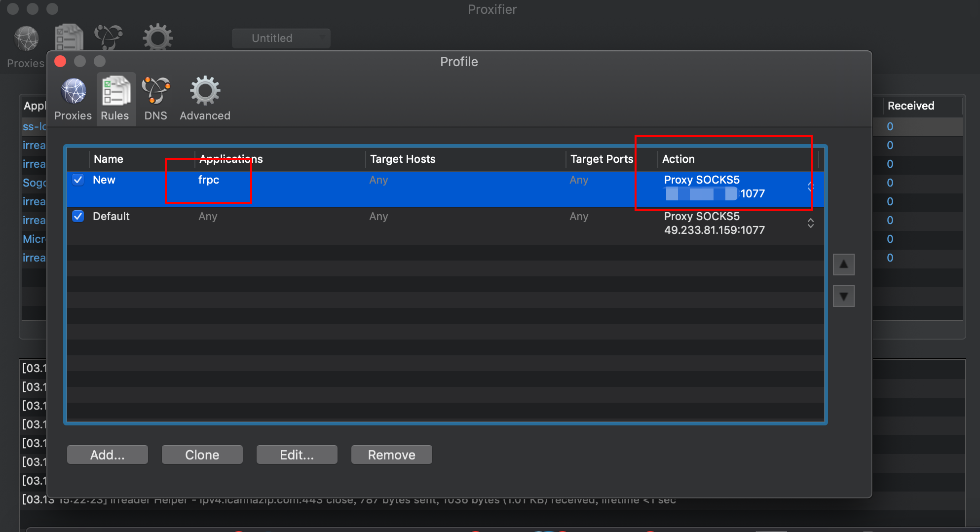This screenshot has height=532, width=980.
Task: Open the Untitled profile dropdown in main window
Action: point(281,38)
